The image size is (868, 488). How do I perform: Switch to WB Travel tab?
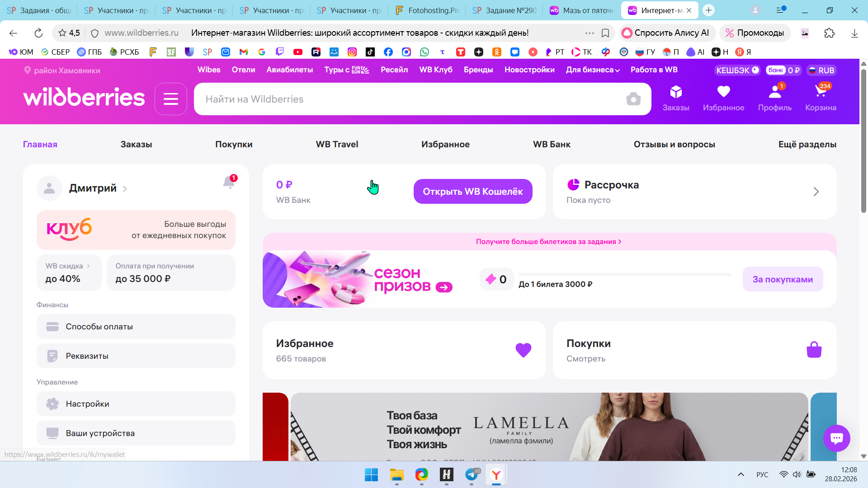[x=337, y=145]
